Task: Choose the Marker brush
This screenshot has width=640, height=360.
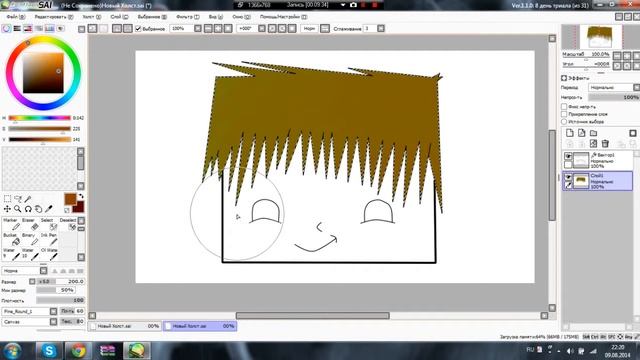Action: (x=11, y=224)
